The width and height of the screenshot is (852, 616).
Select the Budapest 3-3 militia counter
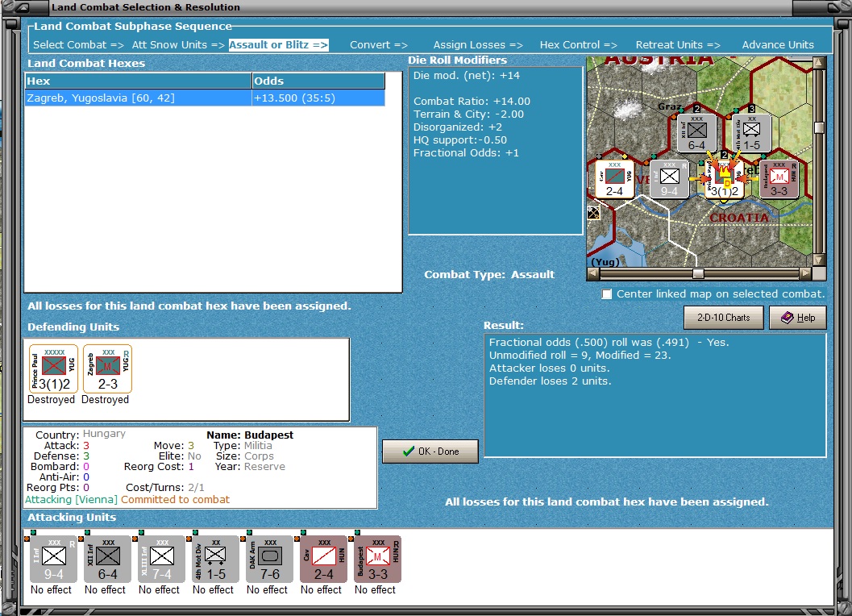376,559
